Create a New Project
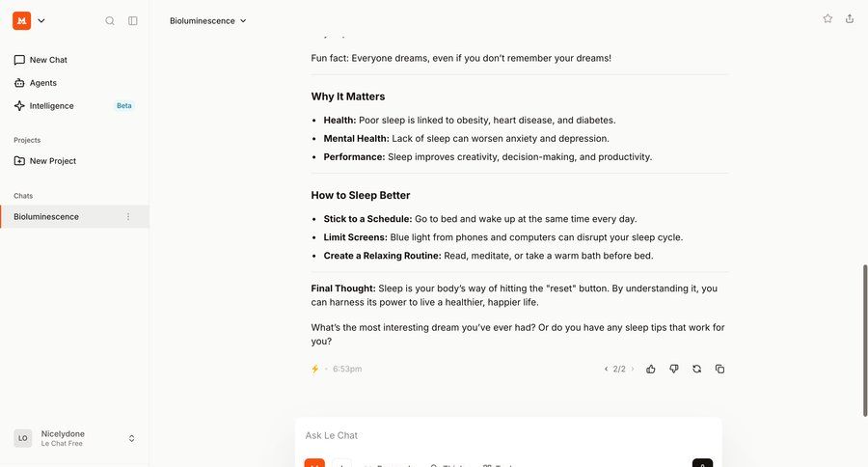The height and width of the screenshot is (467, 868). tap(52, 161)
